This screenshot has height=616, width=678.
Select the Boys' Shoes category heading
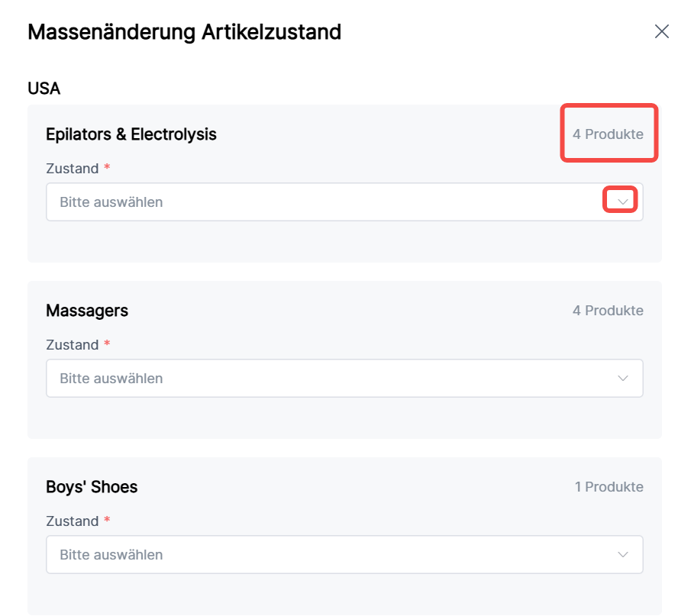(x=92, y=487)
